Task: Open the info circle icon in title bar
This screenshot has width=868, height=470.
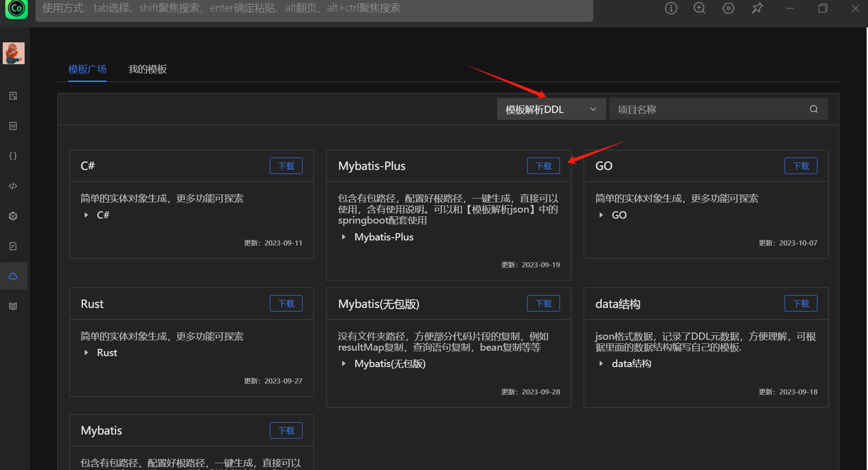Action: (x=671, y=8)
